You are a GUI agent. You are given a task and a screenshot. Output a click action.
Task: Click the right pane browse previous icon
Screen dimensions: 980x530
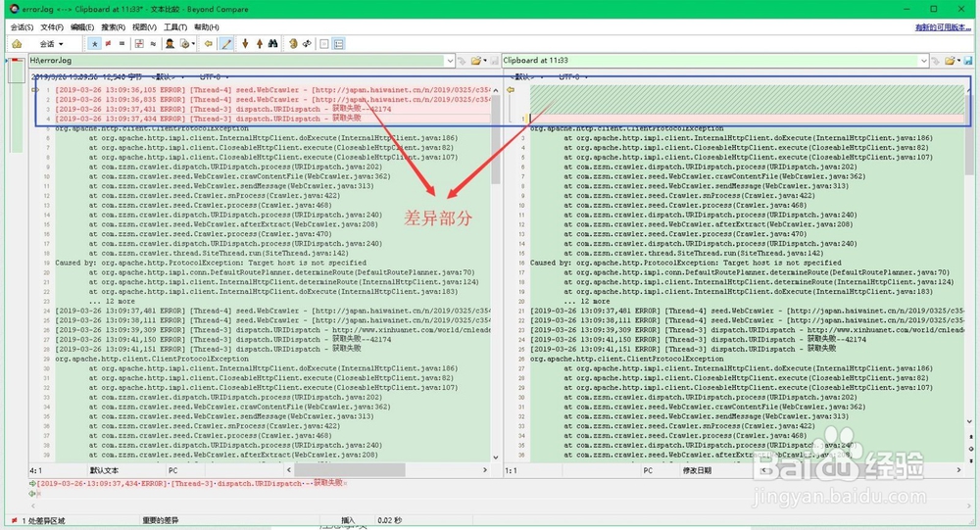pyautogui.click(x=936, y=61)
